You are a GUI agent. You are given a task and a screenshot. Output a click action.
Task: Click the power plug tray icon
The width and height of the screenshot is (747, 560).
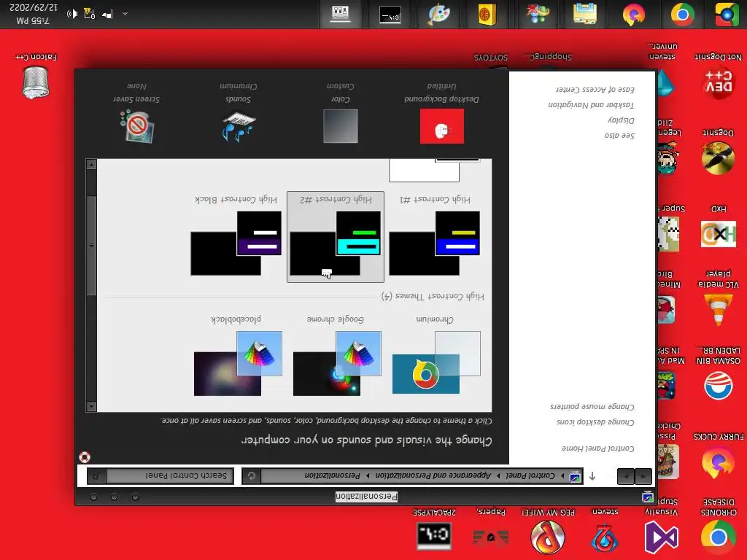pos(90,13)
